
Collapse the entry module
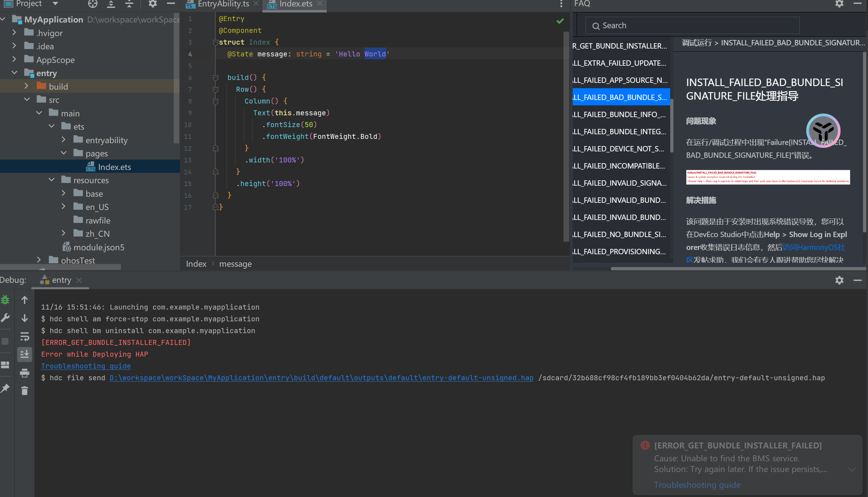pyautogui.click(x=14, y=72)
